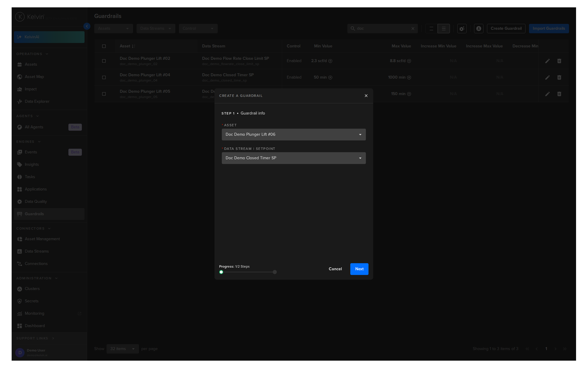Image resolution: width=588 pixels, height=368 pixels.
Task: Click the Data Stream column header
Action: tap(213, 46)
